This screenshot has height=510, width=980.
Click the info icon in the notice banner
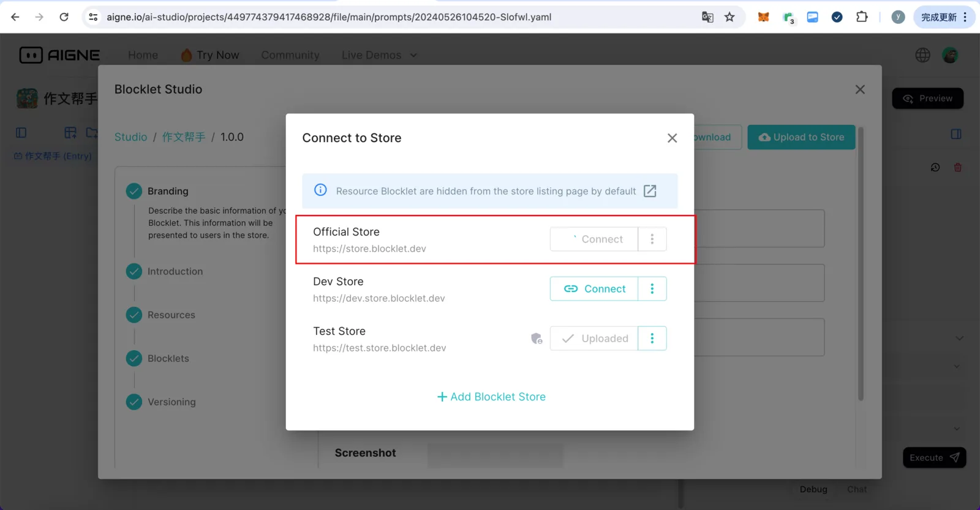[320, 190]
